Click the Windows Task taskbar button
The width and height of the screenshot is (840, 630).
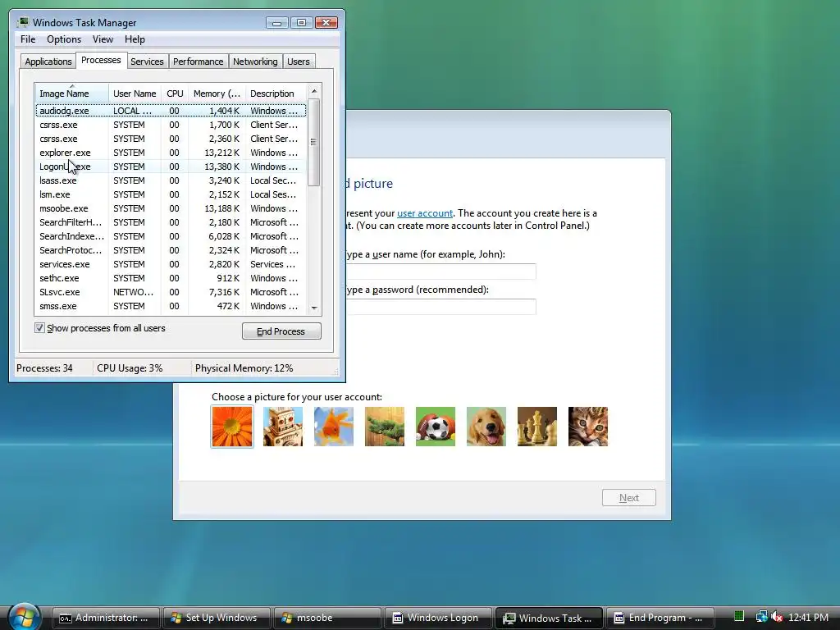point(550,618)
